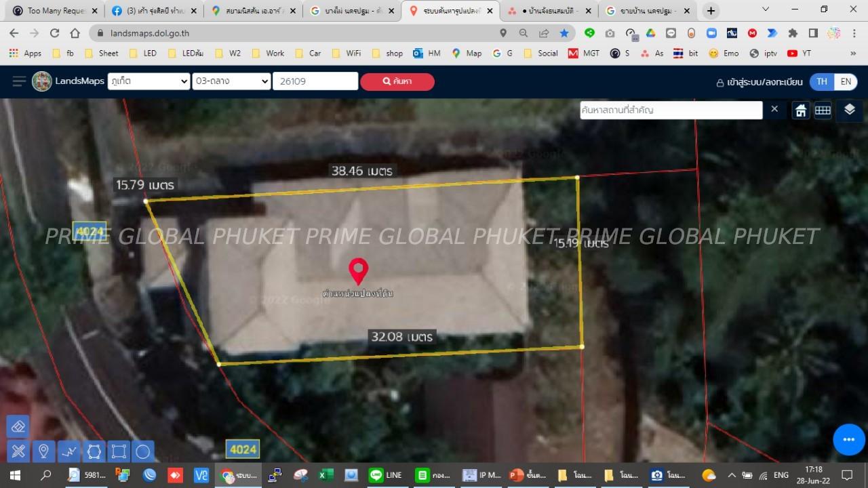Click the parcel number field containing 26109

315,81
